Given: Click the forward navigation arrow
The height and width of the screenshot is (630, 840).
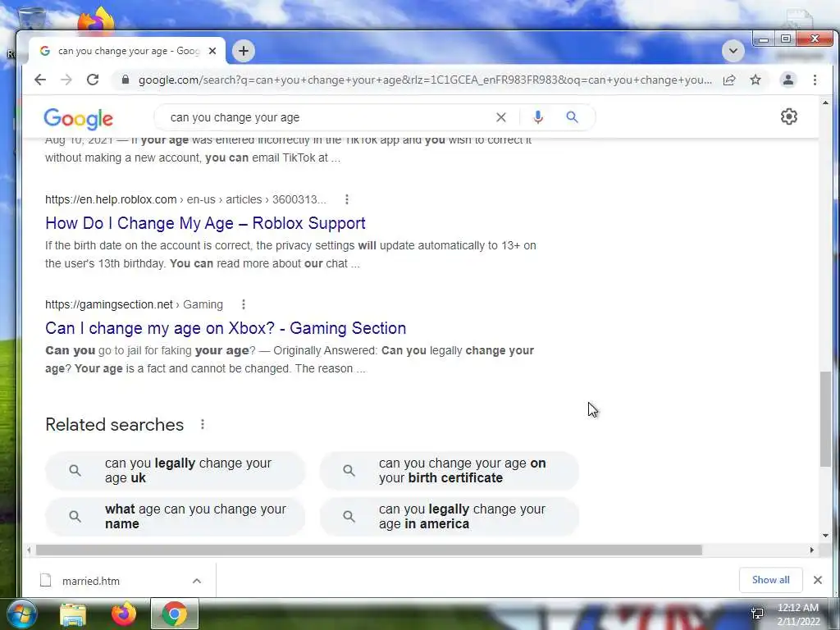Looking at the screenshot, I should click(66, 80).
